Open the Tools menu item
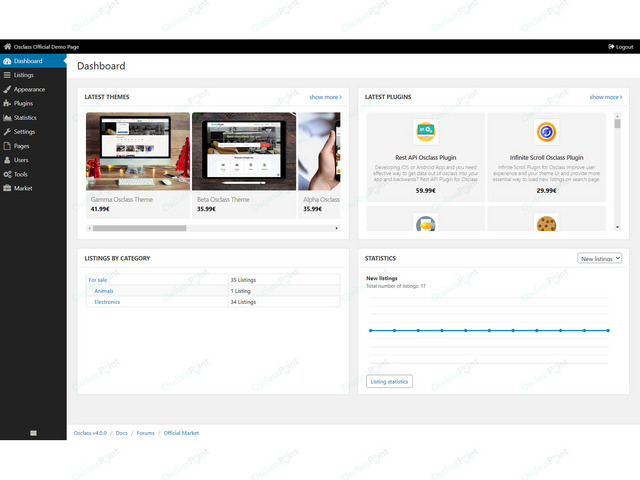The height and width of the screenshot is (480, 640). pos(33,174)
